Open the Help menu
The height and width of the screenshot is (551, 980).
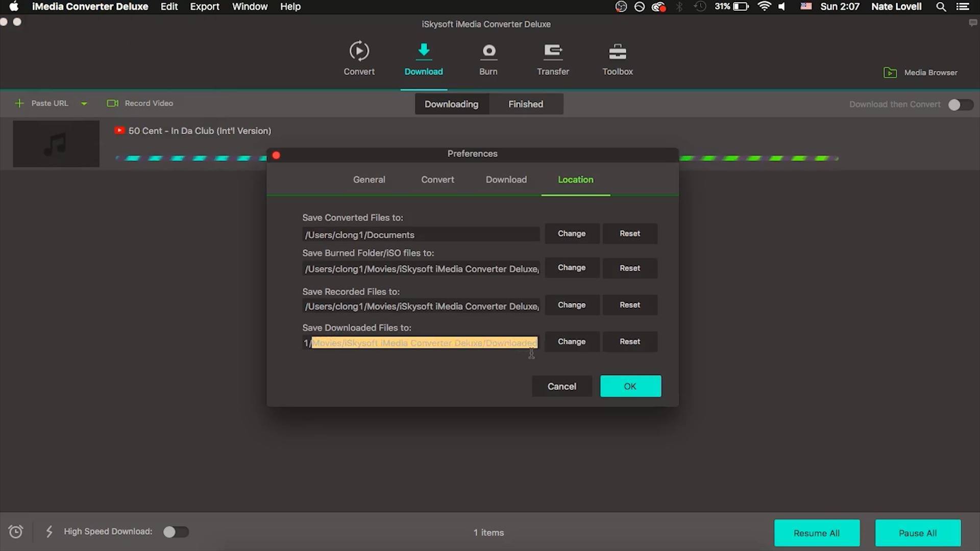tap(290, 7)
